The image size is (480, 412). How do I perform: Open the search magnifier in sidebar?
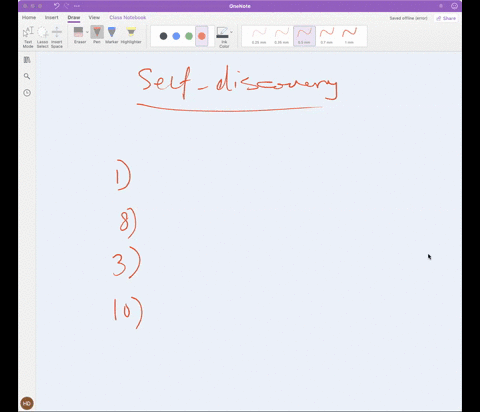(27, 76)
